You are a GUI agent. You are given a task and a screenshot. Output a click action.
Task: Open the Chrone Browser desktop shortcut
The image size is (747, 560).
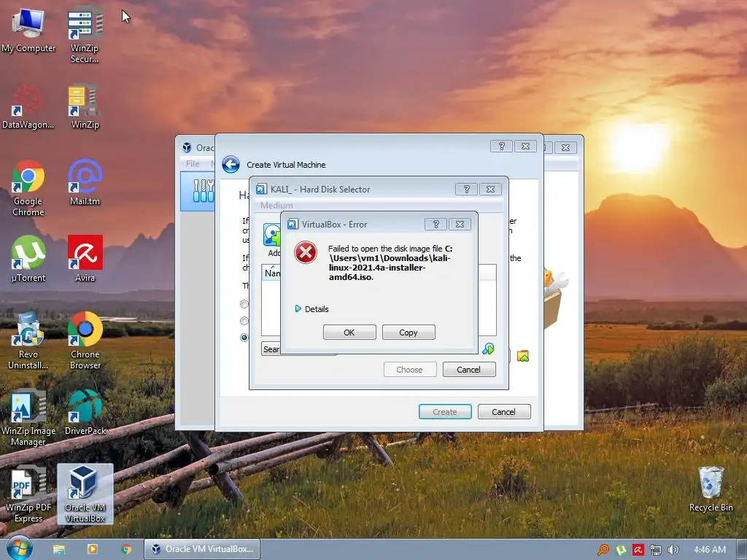(x=85, y=341)
